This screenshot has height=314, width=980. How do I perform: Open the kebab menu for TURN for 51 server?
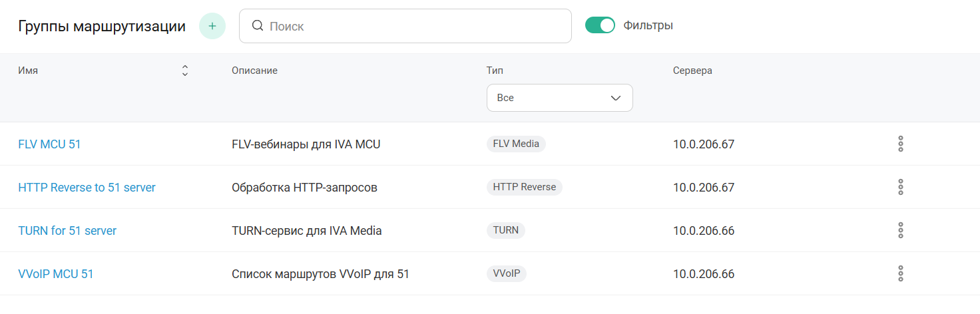[x=900, y=230]
